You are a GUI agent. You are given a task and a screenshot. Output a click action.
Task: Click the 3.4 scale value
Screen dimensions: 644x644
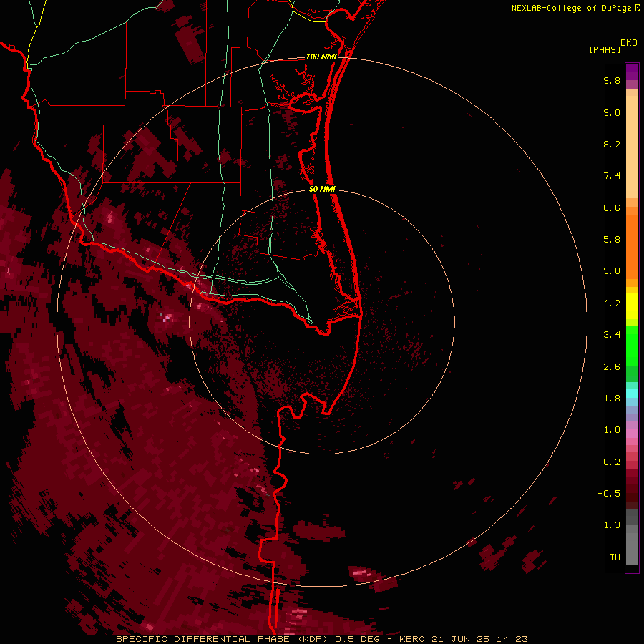point(612,335)
